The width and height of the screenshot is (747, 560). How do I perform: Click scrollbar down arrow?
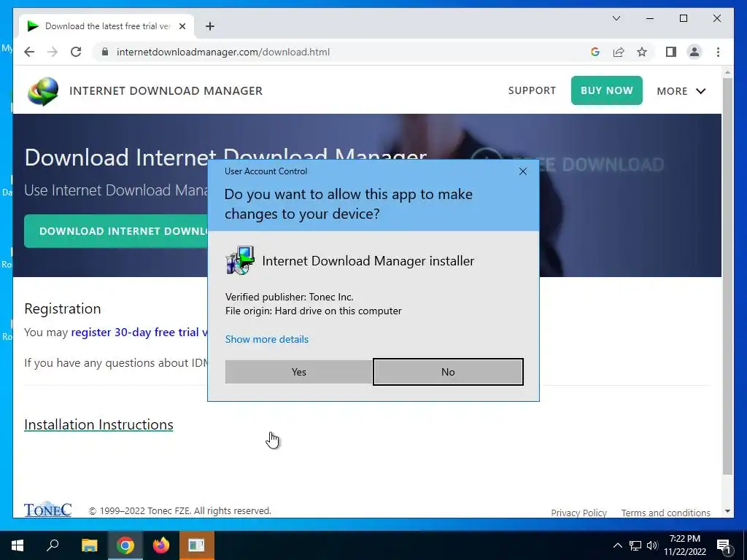tap(727, 511)
